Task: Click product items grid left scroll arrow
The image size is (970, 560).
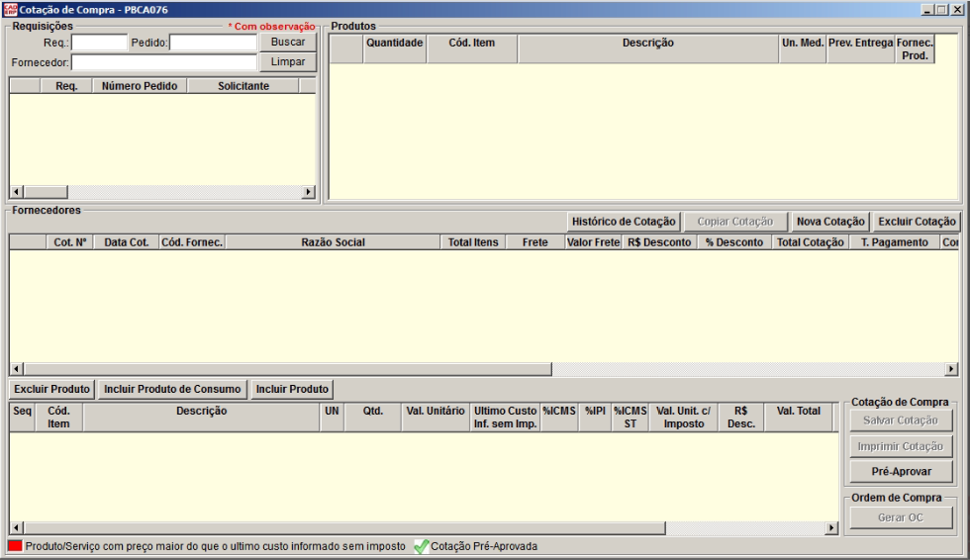Action: [x=16, y=528]
